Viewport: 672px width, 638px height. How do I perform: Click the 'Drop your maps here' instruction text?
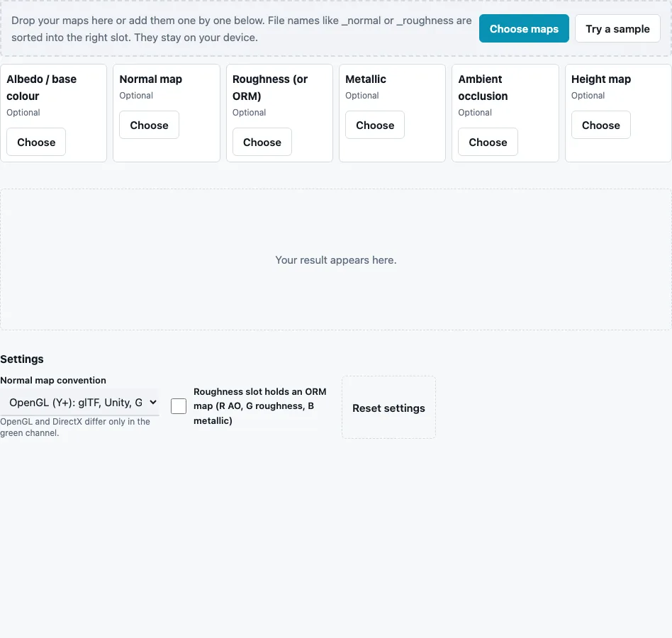tap(241, 29)
